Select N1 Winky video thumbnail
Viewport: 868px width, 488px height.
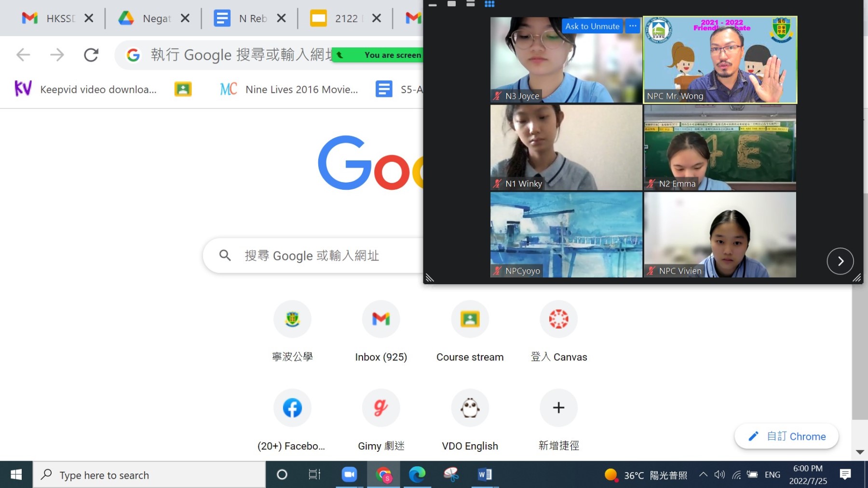[566, 147]
